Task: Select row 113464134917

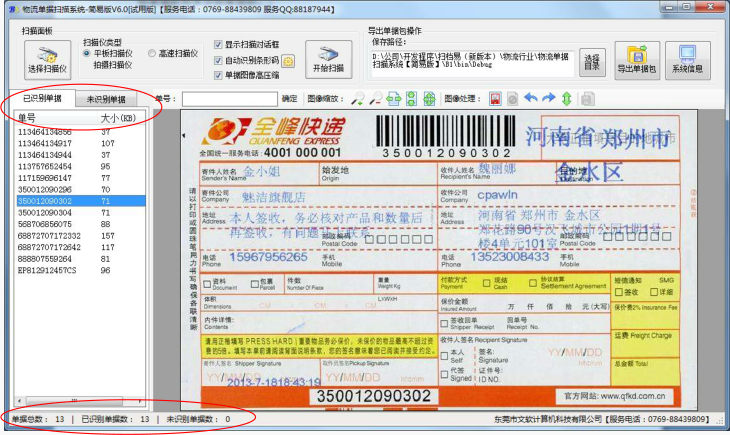Action: click(80, 143)
